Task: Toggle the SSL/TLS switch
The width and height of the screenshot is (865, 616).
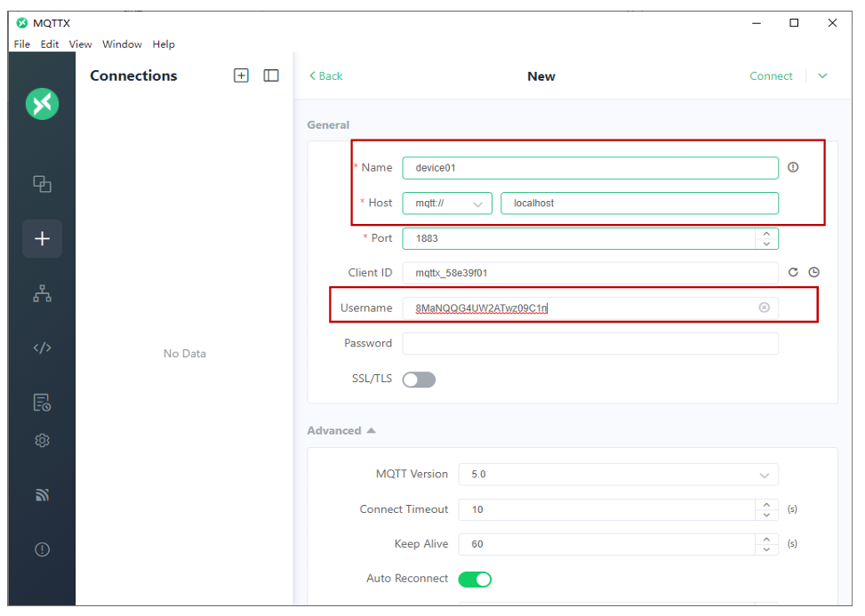Action: (419, 380)
